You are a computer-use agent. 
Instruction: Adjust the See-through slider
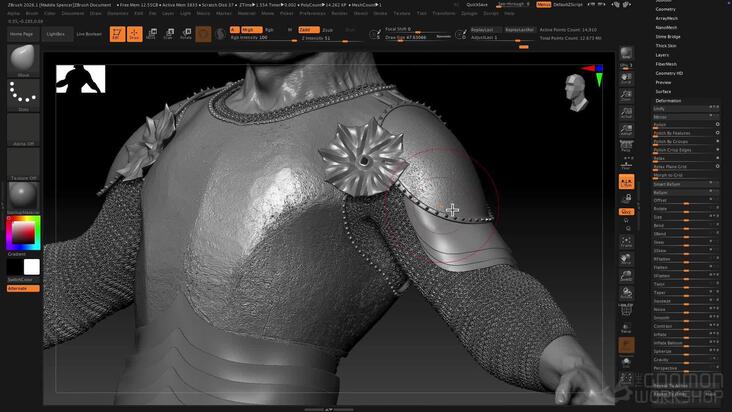click(x=514, y=5)
